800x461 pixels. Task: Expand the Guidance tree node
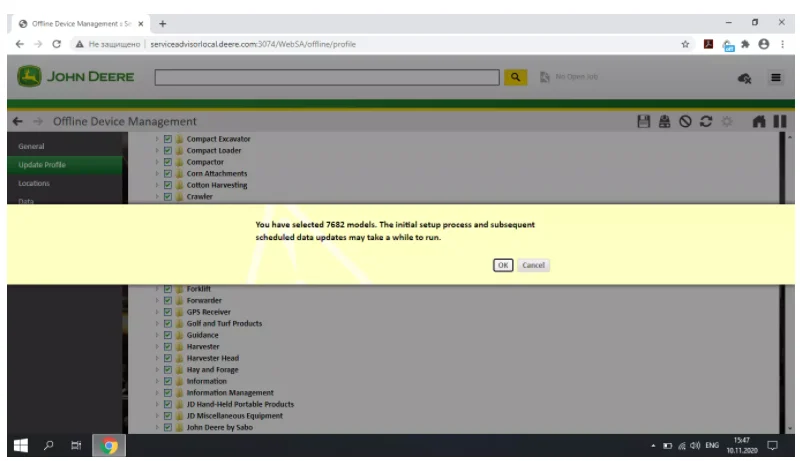(157, 335)
